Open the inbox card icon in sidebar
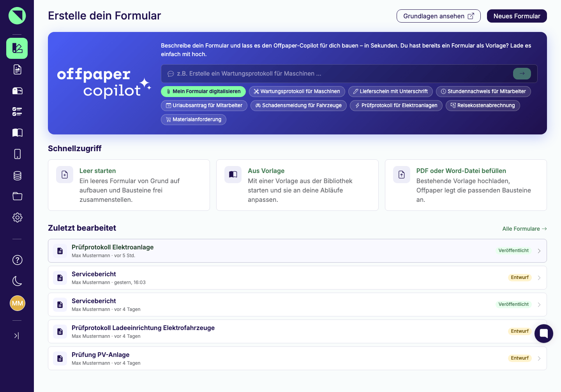This screenshot has width=561, height=392. [x=17, y=91]
